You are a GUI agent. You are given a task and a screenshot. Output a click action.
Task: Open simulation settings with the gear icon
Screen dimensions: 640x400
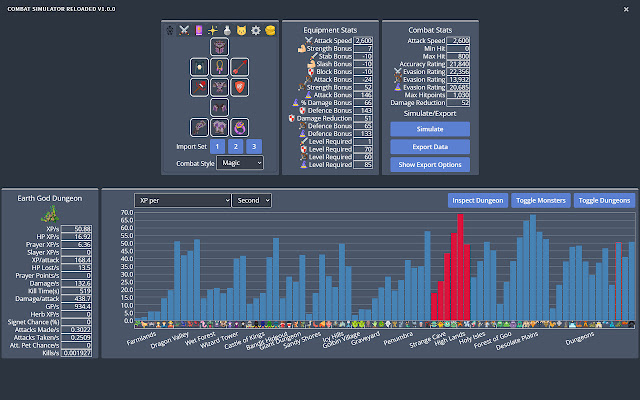click(x=256, y=30)
